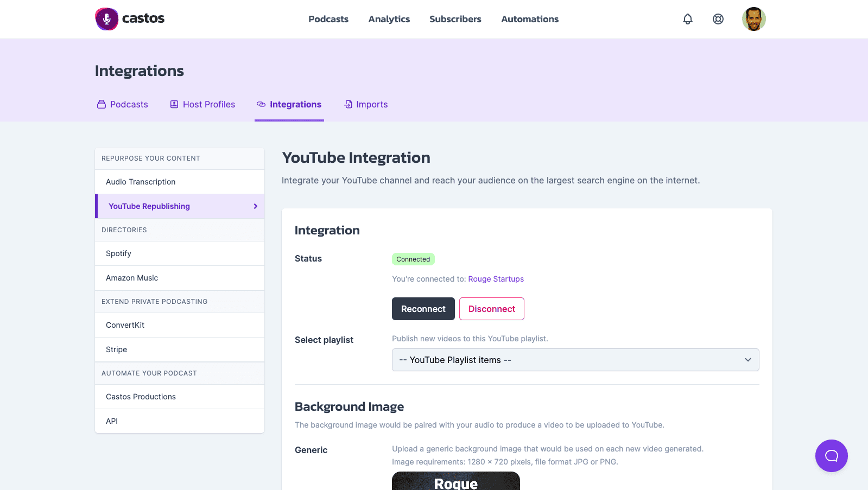
Task: Click the Castos microphone logo icon
Action: click(107, 19)
